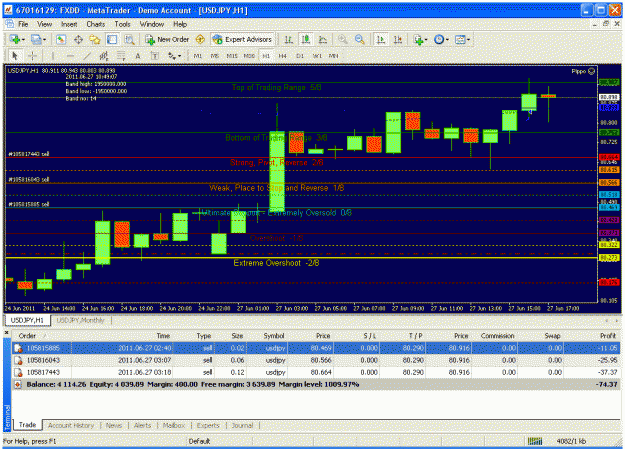Toggle chart Auto Scroll

point(381,39)
